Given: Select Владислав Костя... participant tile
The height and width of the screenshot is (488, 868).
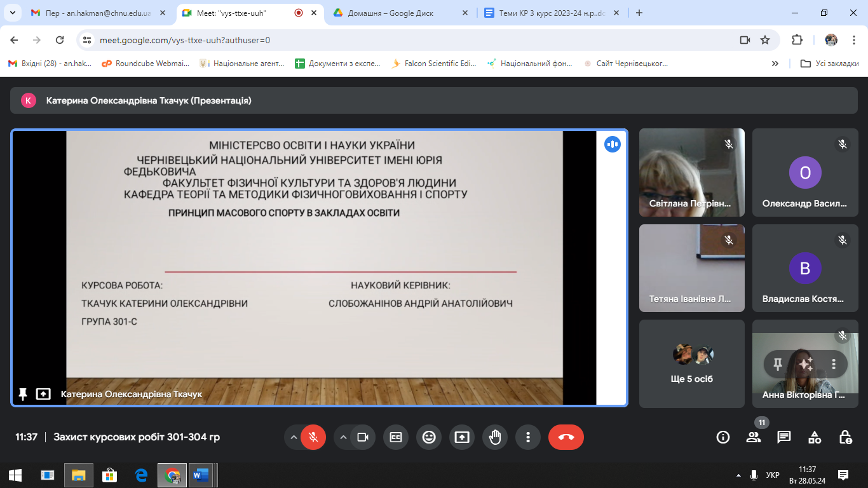Looking at the screenshot, I should click(805, 268).
